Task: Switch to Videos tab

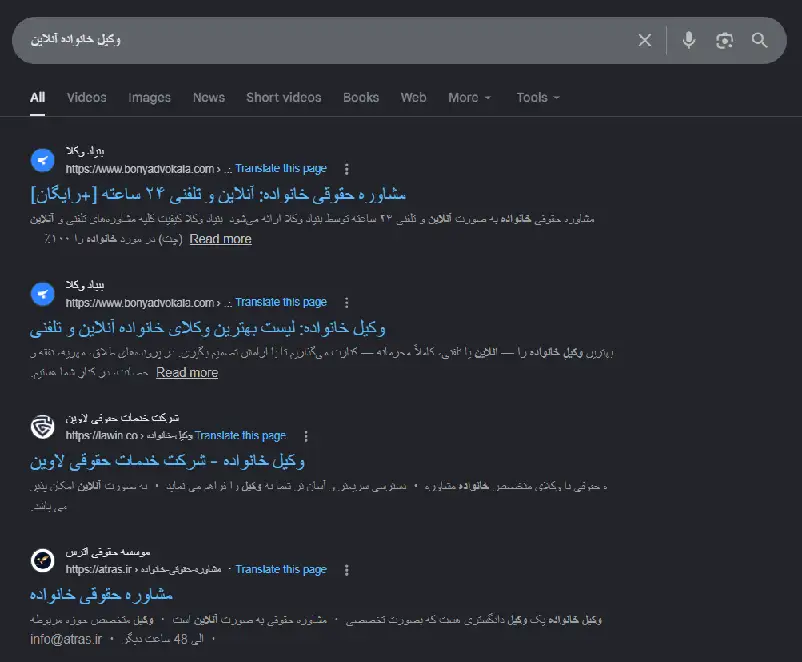Action: click(x=86, y=97)
